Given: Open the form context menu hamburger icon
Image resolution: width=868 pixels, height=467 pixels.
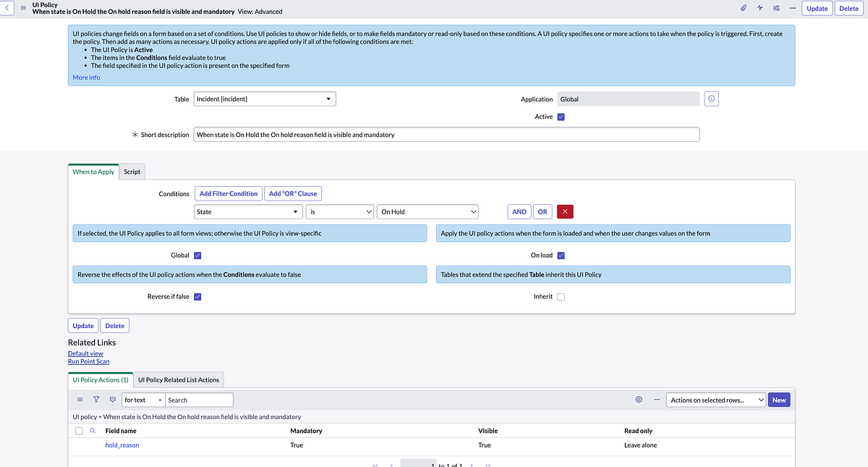Looking at the screenshot, I should [x=24, y=7].
